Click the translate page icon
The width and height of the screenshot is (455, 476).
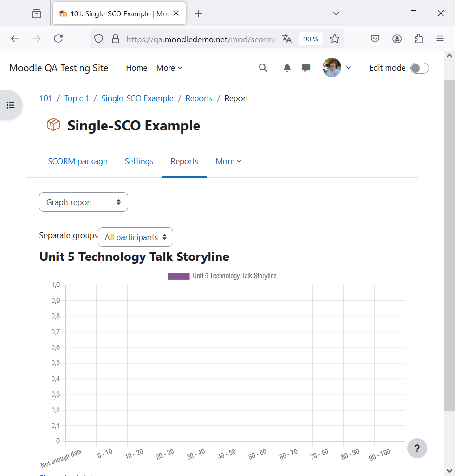[287, 39]
